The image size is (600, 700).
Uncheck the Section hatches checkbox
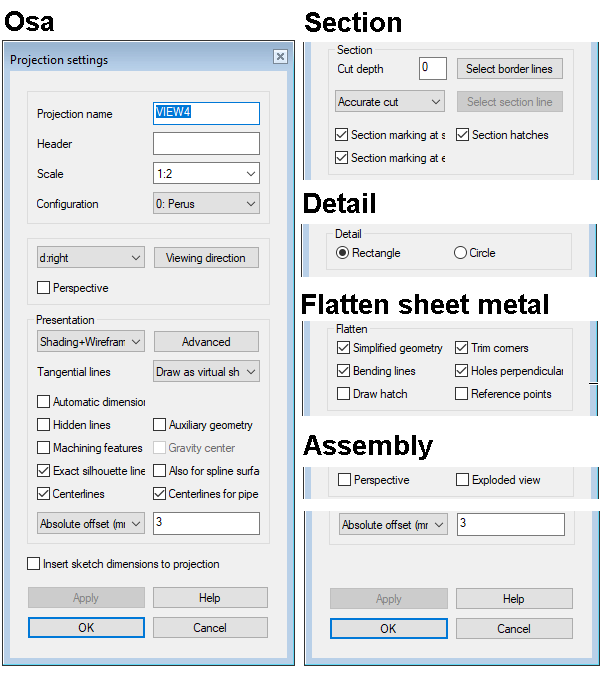click(464, 135)
